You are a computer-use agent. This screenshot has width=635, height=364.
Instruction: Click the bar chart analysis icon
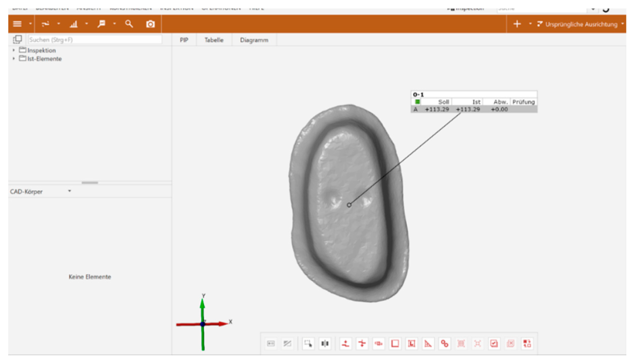[74, 24]
